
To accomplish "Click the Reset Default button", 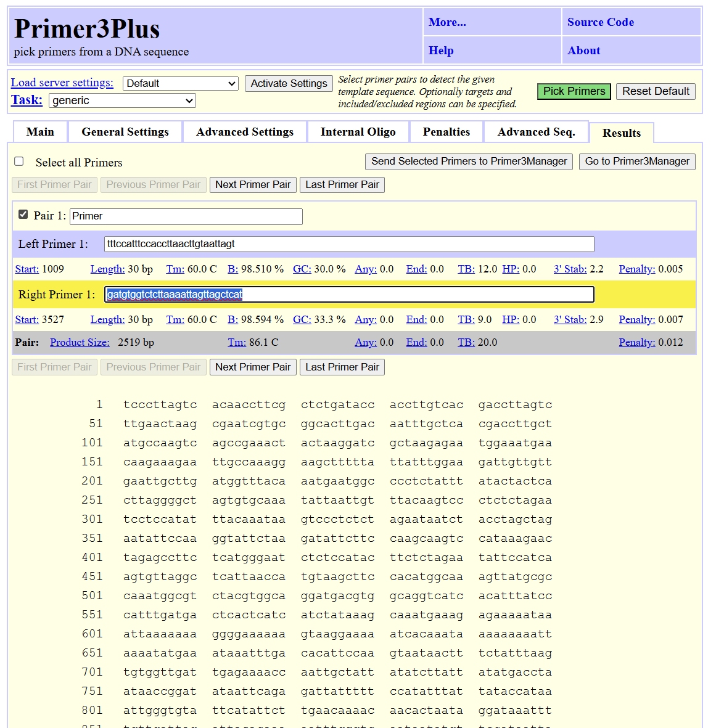I will tap(656, 91).
